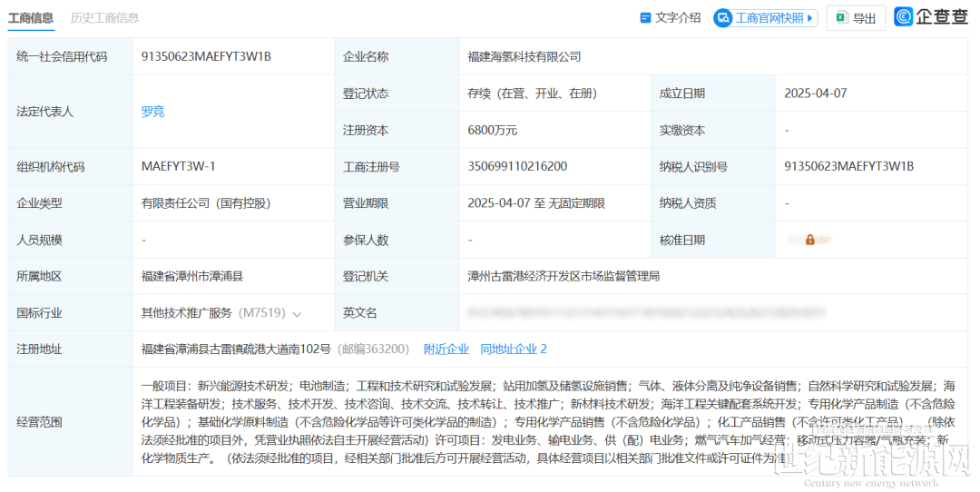The height and width of the screenshot is (492, 980).
Task: Click the 经营范围 business scope text
Action: click(548, 422)
